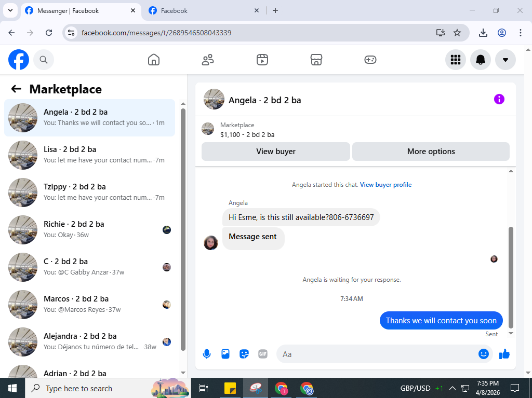Viewport: 532px width, 398px height.
Task: Open a new browser tab
Action: [275, 10]
